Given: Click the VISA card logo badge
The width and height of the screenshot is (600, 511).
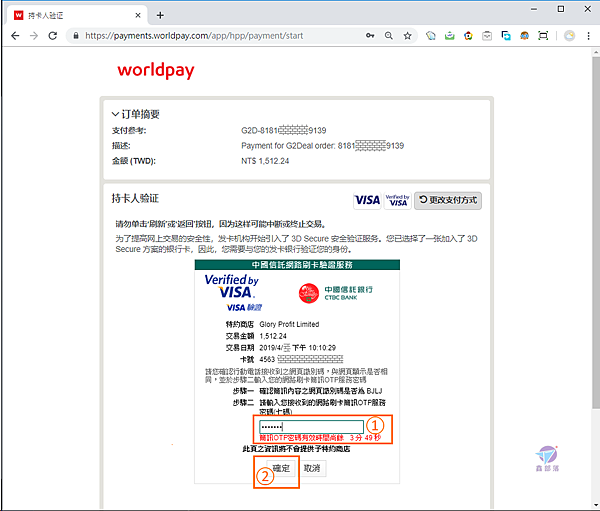Looking at the screenshot, I should coord(367,200).
